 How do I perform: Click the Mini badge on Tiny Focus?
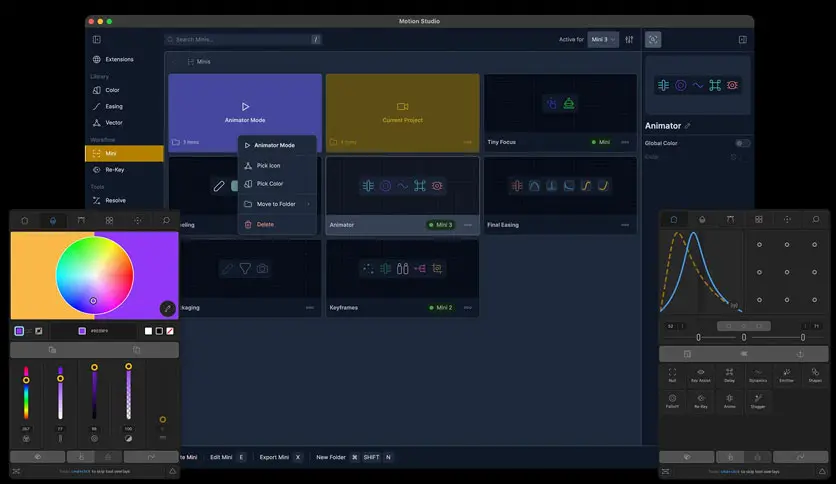tap(601, 142)
